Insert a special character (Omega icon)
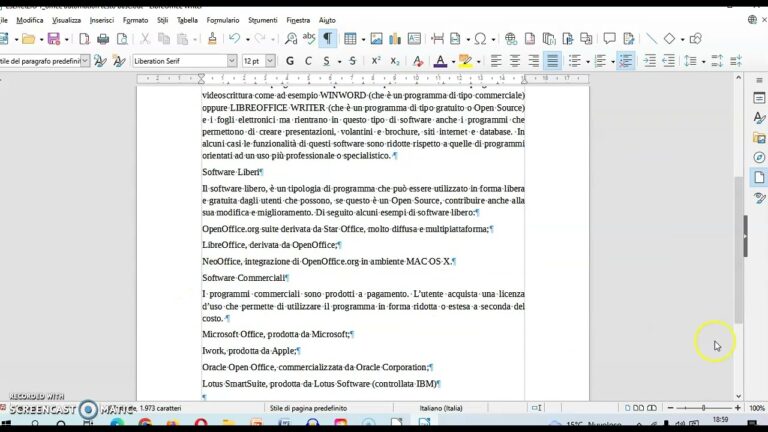Screen dimensions: 768x432 [x=480, y=39]
